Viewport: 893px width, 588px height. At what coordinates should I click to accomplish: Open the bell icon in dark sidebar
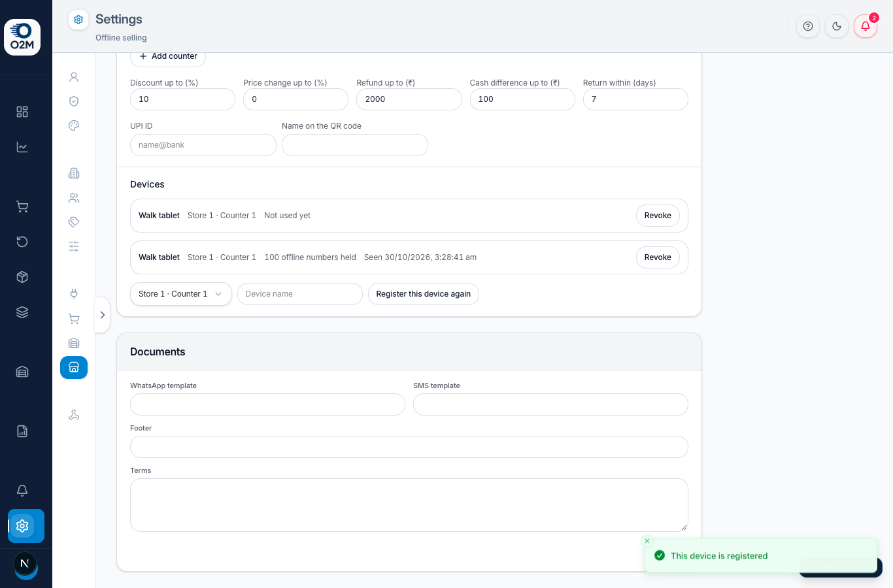pyautogui.click(x=22, y=491)
